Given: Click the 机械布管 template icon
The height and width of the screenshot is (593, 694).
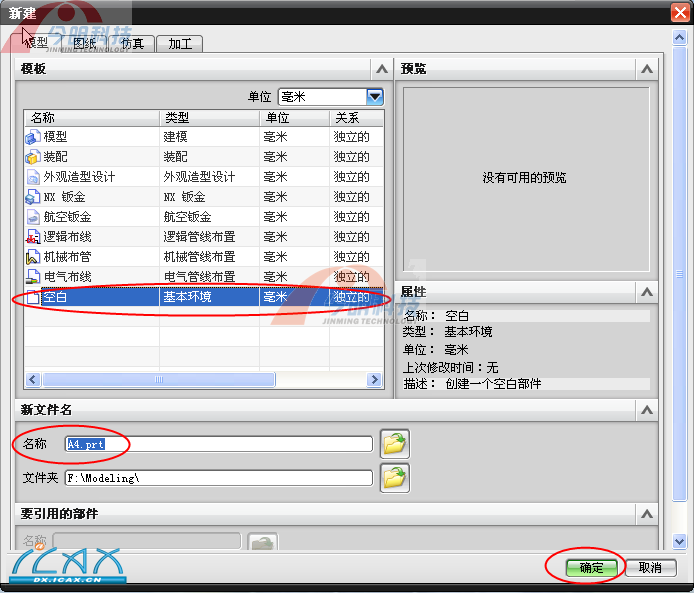Looking at the screenshot, I should (33, 257).
